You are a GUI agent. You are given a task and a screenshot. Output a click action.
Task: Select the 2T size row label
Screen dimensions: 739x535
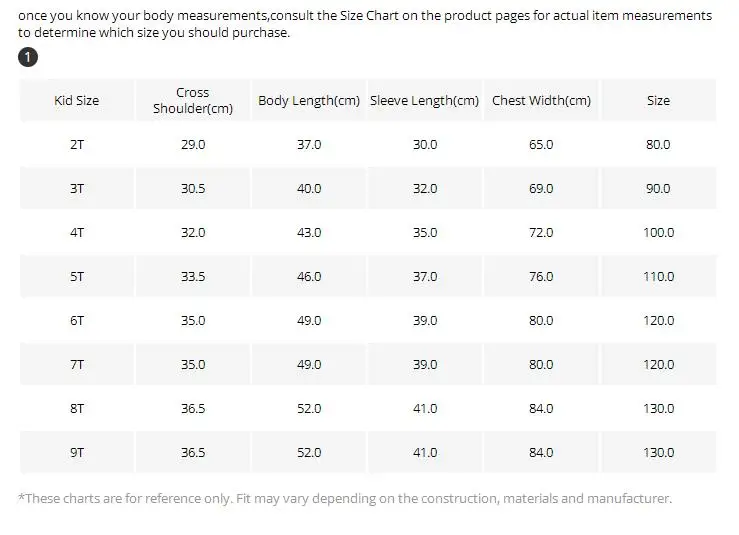pyautogui.click(x=77, y=145)
